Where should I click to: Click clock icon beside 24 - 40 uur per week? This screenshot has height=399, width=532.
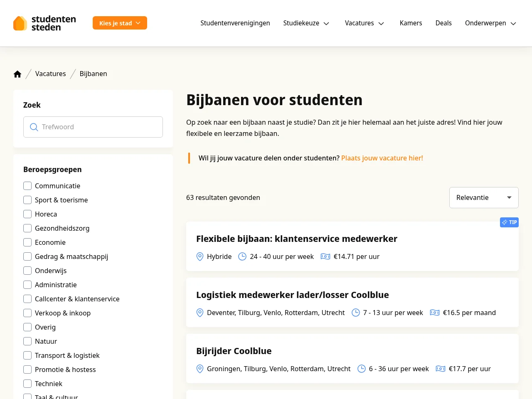(x=242, y=257)
